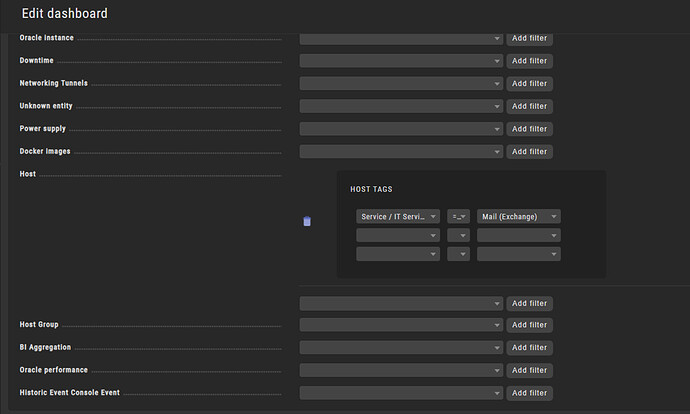The image size is (690, 414).
Task: Open the Service / IT Service tag group dropdown
Action: tap(398, 216)
